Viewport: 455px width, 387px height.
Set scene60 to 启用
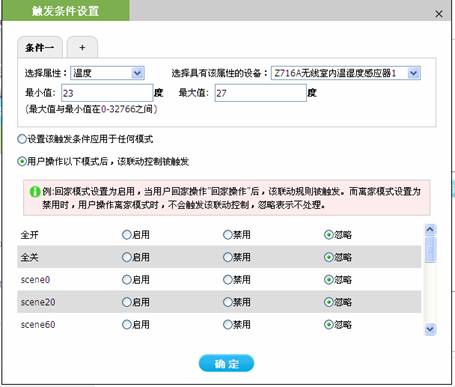tap(127, 324)
